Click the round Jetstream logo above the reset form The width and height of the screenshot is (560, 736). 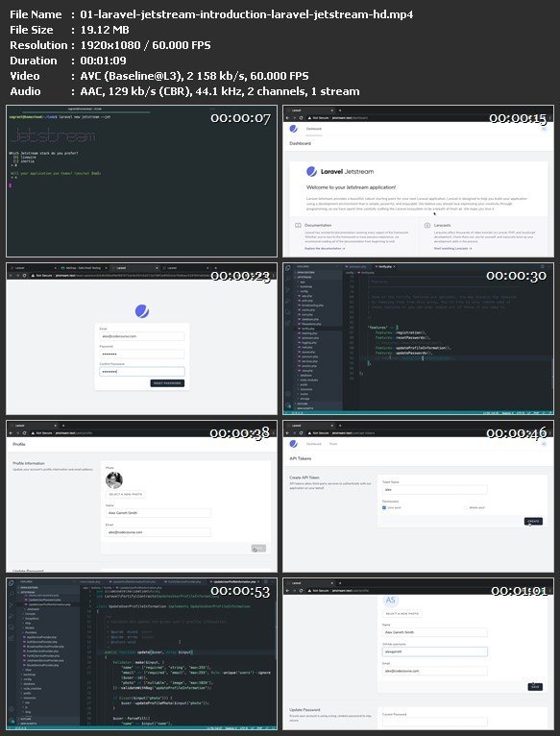[142, 310]
